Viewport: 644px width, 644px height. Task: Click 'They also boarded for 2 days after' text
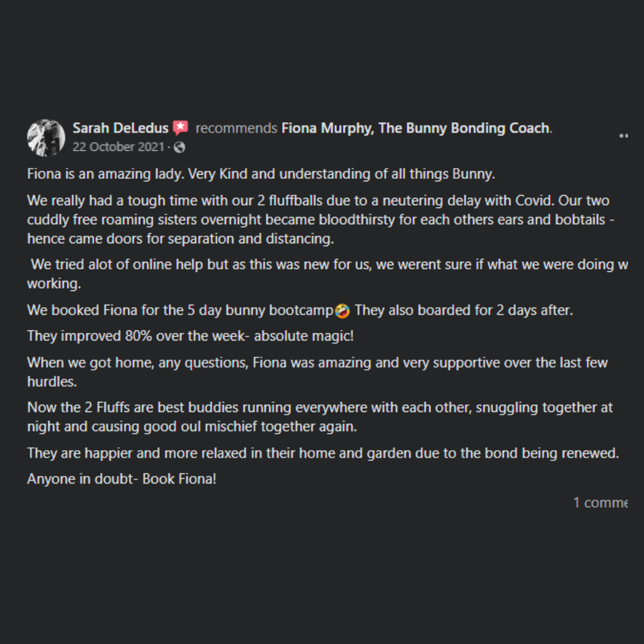click(x=463, y=310)
